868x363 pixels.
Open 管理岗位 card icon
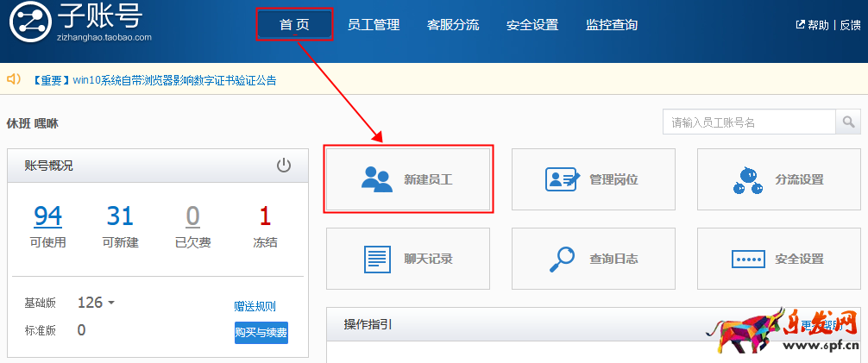[563, 179]
